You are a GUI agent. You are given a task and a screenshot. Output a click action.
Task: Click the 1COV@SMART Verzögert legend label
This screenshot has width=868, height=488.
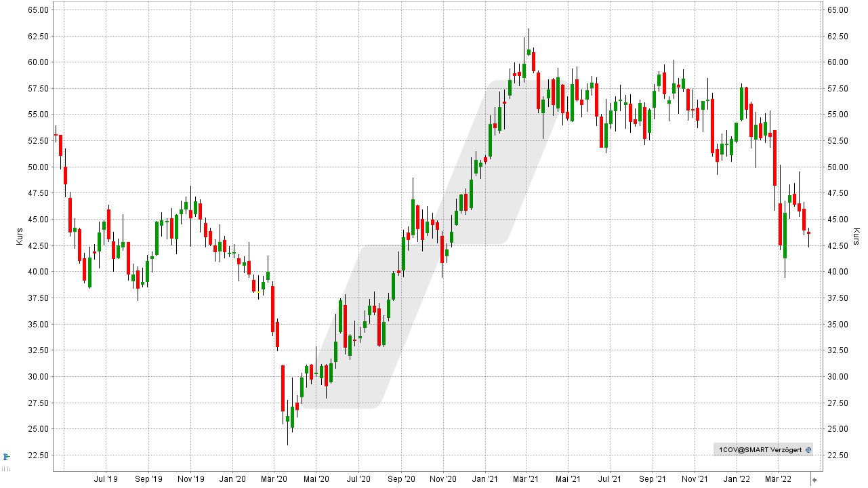coord(760,450)
